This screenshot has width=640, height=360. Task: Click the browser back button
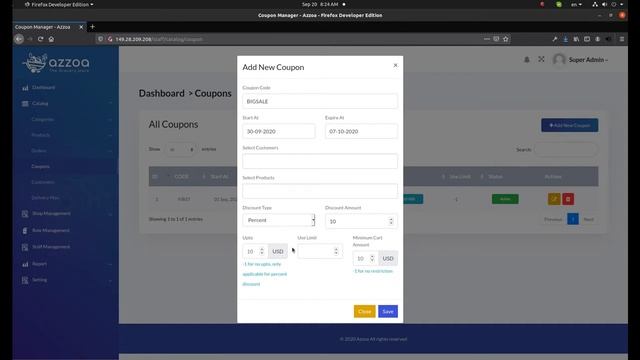point(19,39)
